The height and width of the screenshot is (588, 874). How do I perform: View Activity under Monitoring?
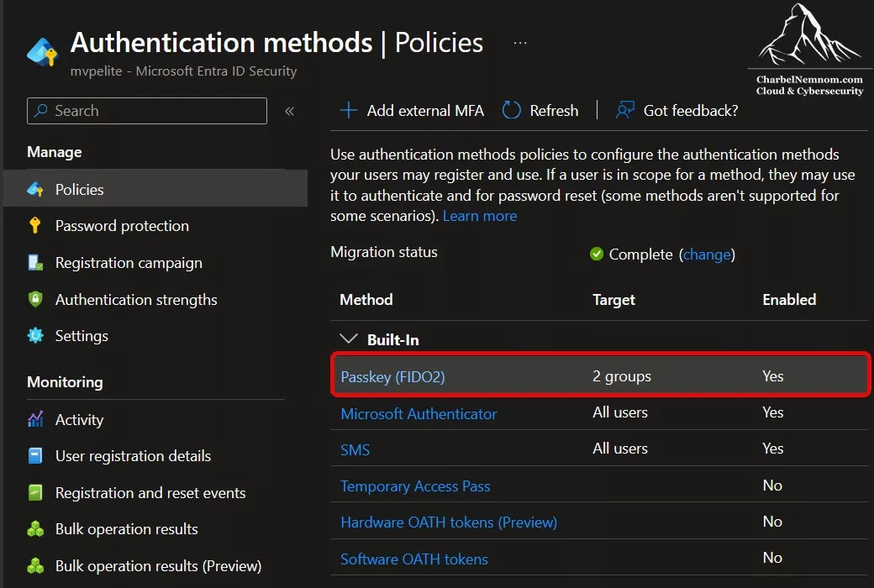click(79, 420)
